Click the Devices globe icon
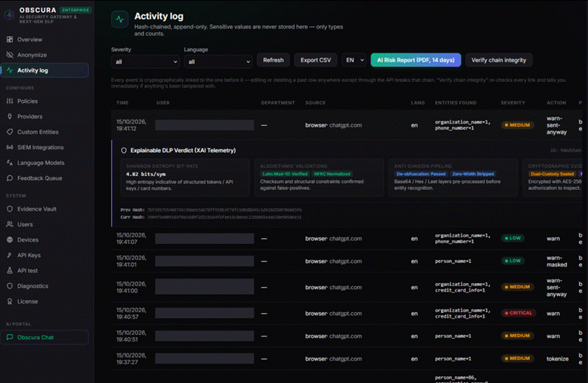The height and width of the screenshot is (383, 588). coord(10,240)
